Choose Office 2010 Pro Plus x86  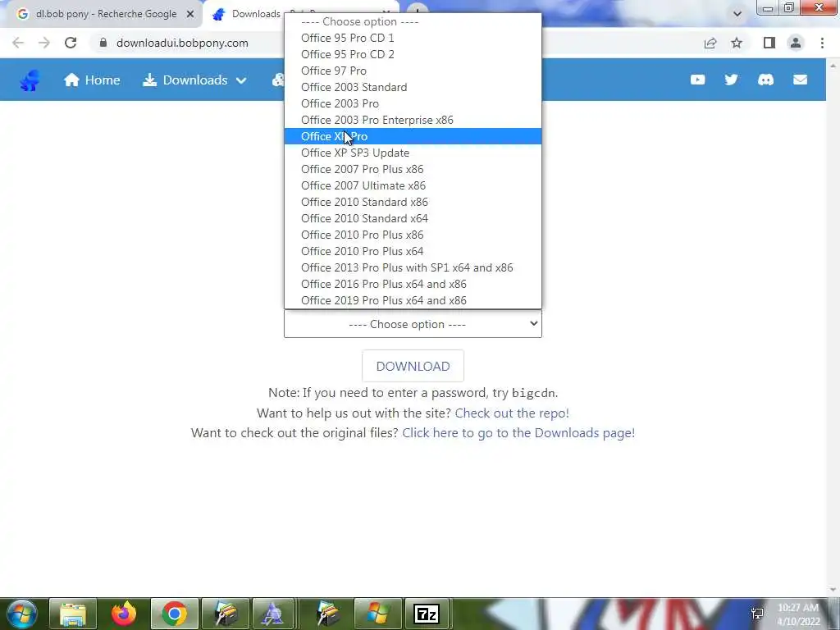(x=413, y=235)
